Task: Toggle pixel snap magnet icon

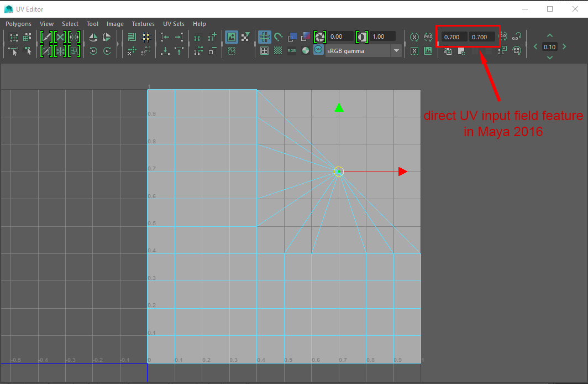Action: click(279, 37)
